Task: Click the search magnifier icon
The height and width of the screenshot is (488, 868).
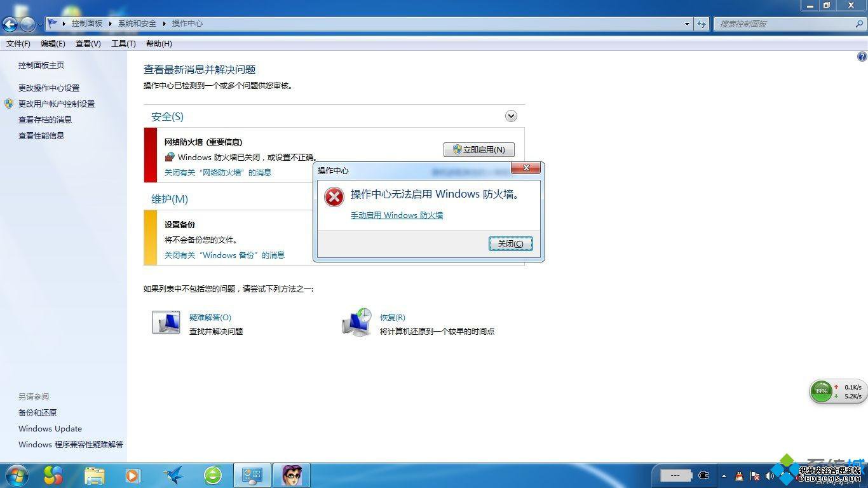Action: coord(860,24)
